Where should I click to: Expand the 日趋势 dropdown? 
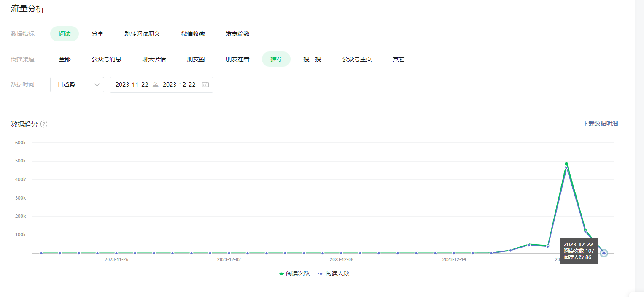point(77,84)
